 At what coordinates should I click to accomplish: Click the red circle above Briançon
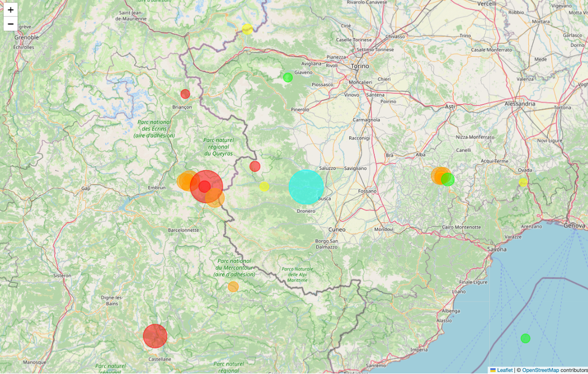[185, 94]
